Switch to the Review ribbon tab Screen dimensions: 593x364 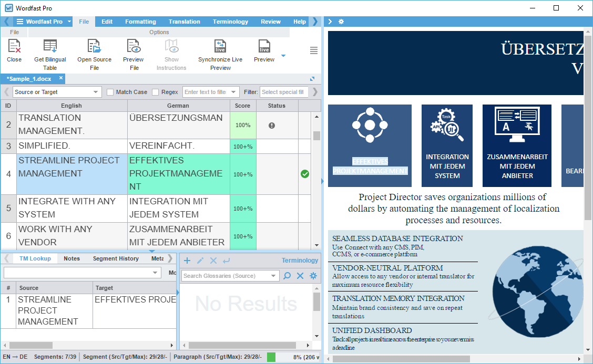[271, 22]
